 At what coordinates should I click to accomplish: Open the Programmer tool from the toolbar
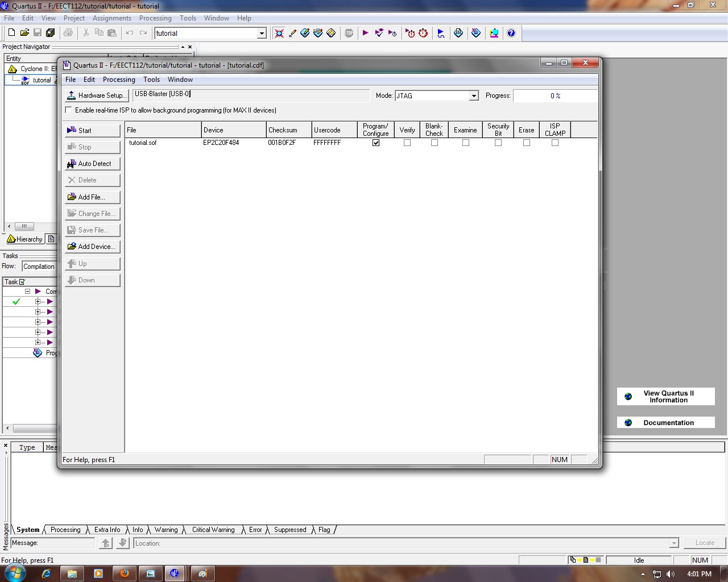click(x=494, y=33)
